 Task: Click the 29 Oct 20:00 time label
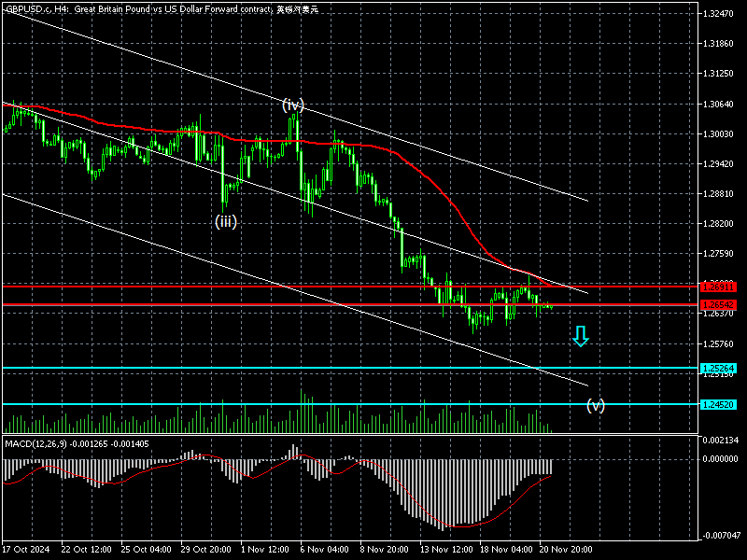pyautogui.click(x=206, y=549)
